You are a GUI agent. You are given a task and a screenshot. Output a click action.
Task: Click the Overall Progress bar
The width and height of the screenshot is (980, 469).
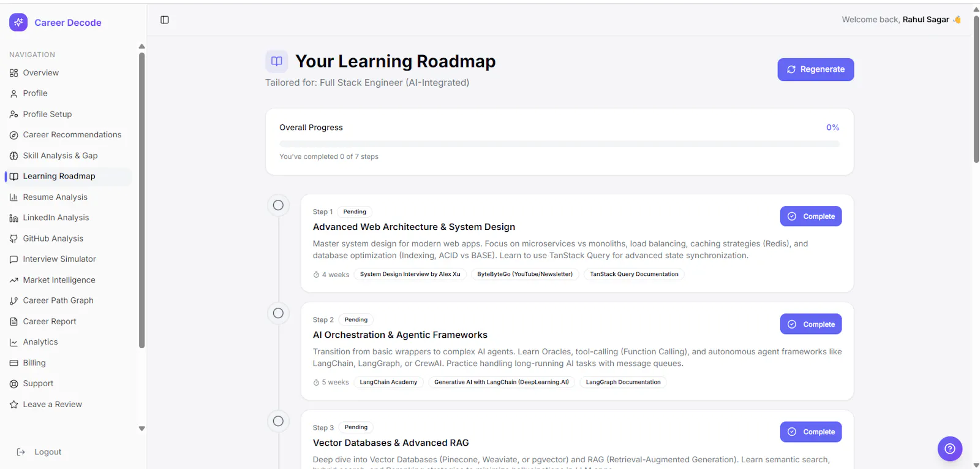(559, 144)
